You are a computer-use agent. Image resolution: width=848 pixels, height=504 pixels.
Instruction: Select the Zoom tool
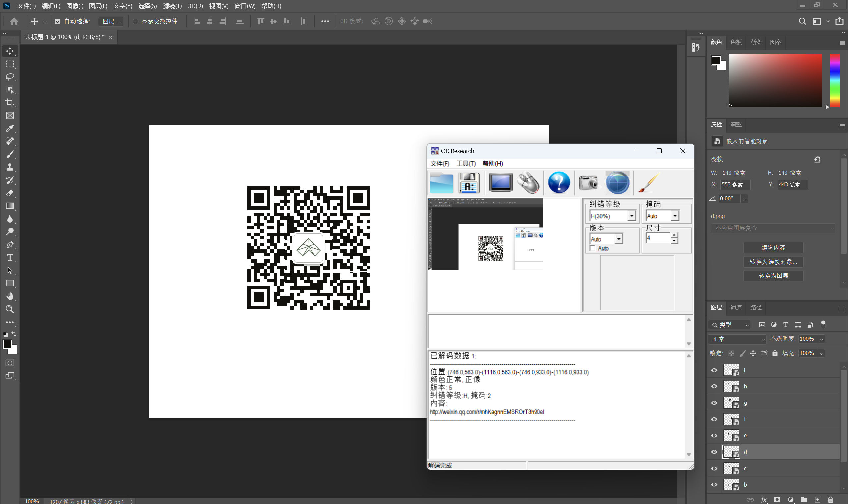point(10,309)
